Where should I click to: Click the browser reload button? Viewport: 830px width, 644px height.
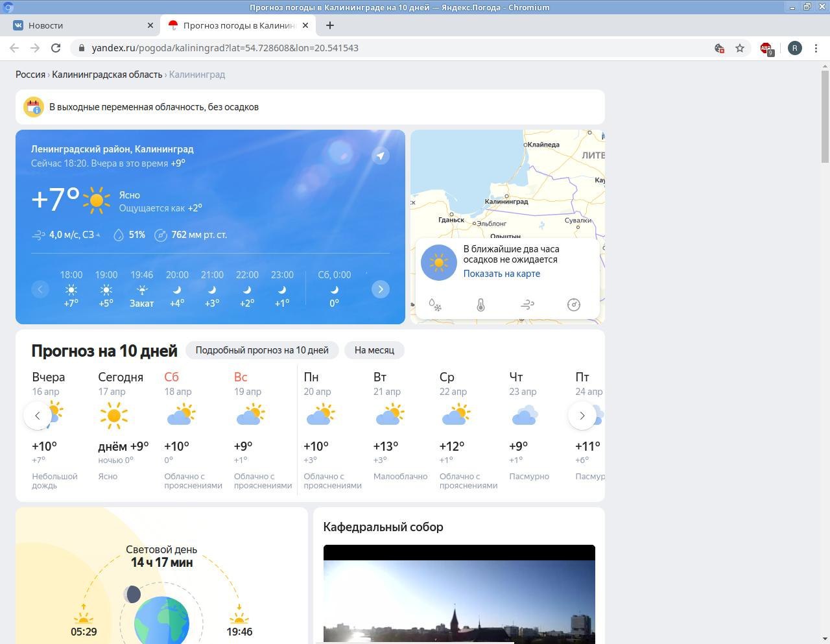tap(56, 48)
